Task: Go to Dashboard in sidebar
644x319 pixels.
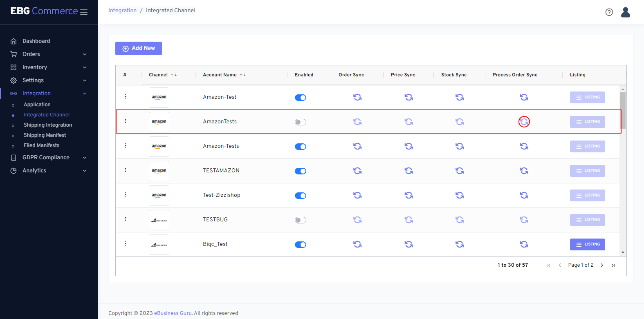Action: pos(36,41)
